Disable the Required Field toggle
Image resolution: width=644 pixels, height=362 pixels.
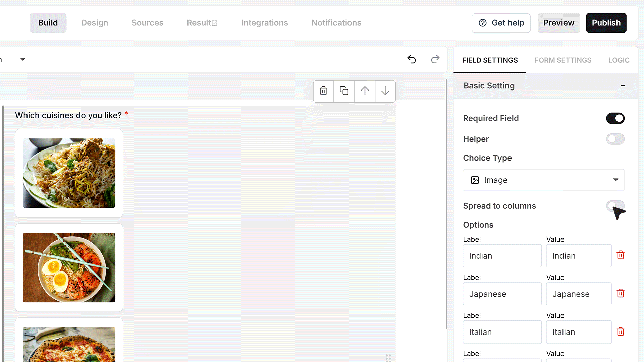(x=615, y=118)
